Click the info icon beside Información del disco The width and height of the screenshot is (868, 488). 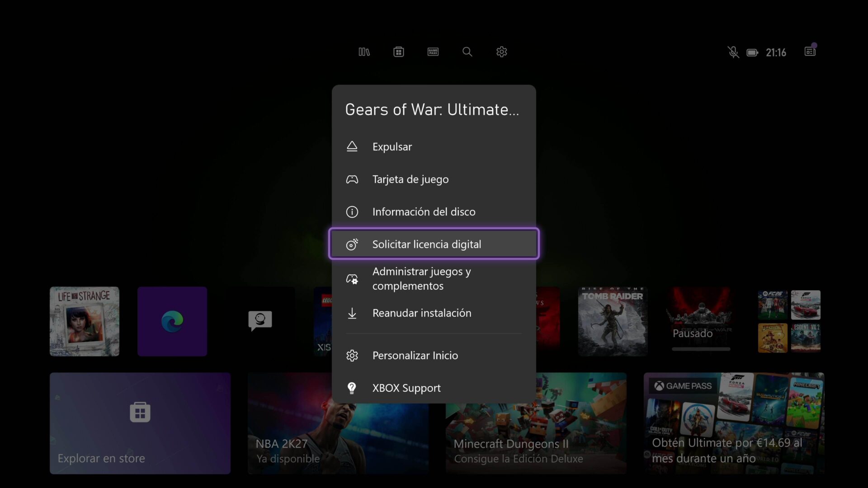pos(352,212)
